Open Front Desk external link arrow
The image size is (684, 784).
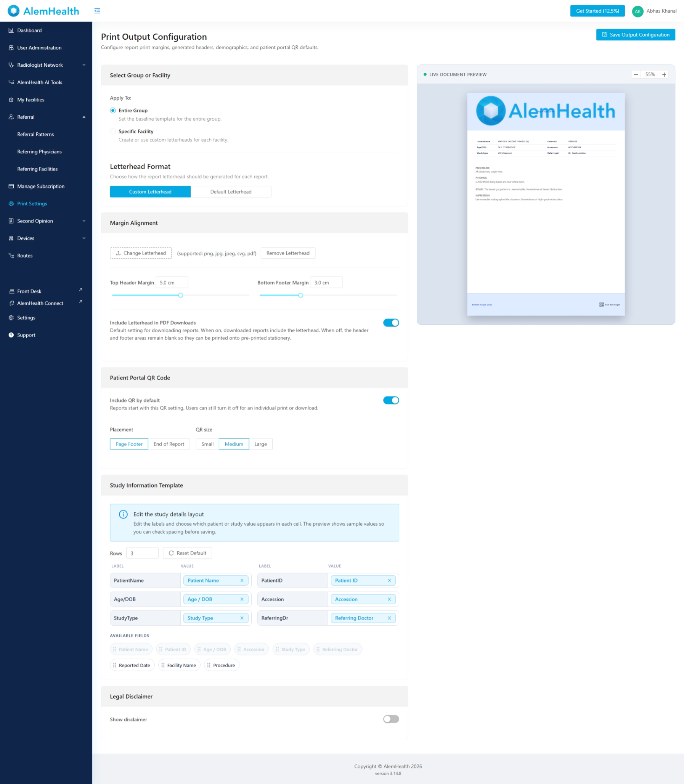[80, 290]
